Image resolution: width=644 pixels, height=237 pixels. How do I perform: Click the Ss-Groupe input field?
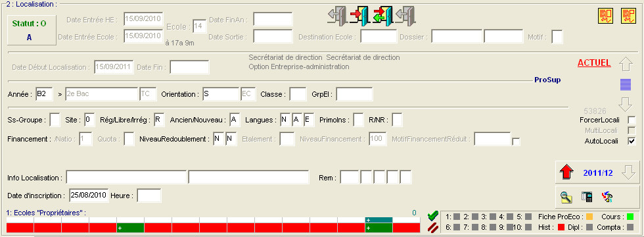[x=55, y=120]
